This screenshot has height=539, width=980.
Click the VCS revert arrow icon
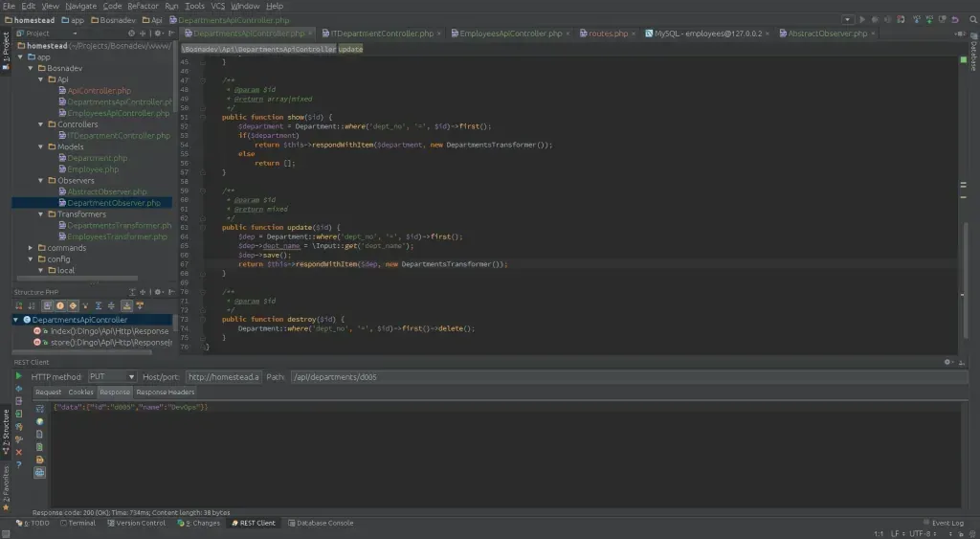955,20
